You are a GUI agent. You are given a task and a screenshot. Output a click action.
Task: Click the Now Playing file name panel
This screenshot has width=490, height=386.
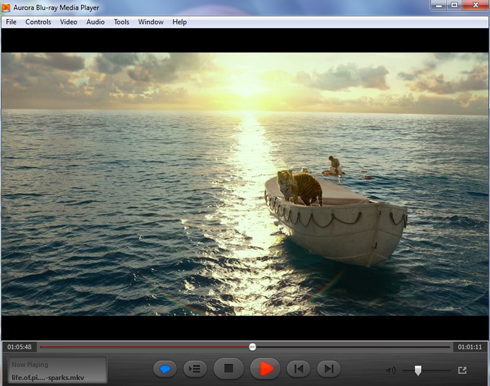(57, 370)
